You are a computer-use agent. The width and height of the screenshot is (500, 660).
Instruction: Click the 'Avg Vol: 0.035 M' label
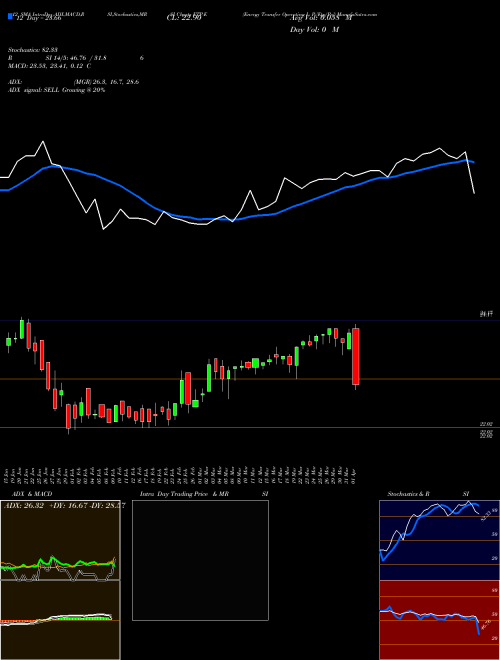(x=321, y=19)
